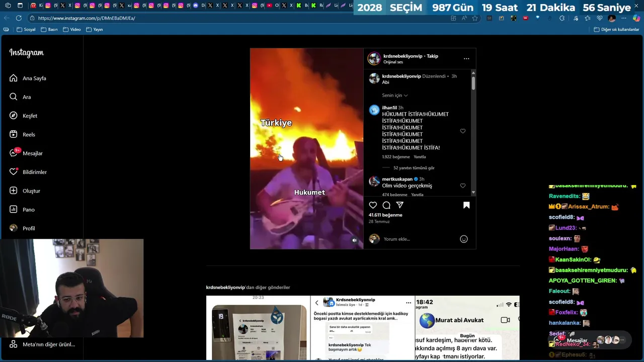644x362 pixels.
Task: Open krdsnebekliyonvip link above more posts
Action: click(225, 288)
